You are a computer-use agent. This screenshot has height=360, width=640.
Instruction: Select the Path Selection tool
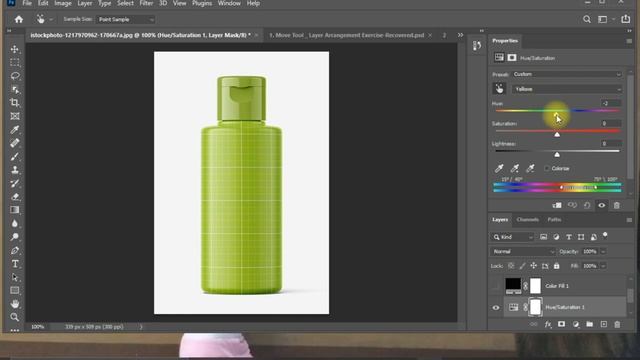pos(15,277)
